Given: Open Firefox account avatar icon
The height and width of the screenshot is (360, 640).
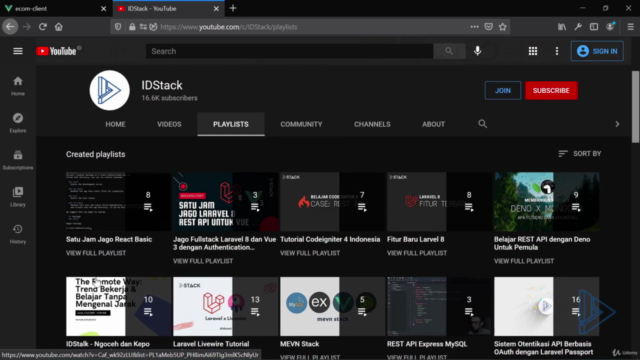Looking at the screenshot, I should coord(610,27).
